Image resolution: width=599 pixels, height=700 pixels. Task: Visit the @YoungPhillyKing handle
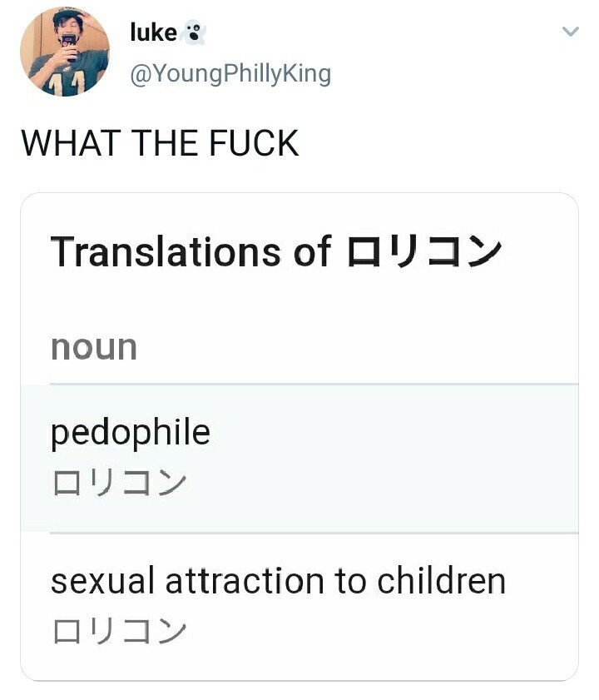pos(230,74)
